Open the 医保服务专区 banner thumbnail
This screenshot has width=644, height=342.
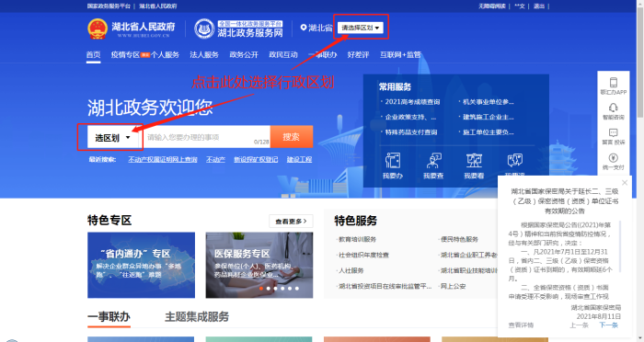[x=259, y=265]
